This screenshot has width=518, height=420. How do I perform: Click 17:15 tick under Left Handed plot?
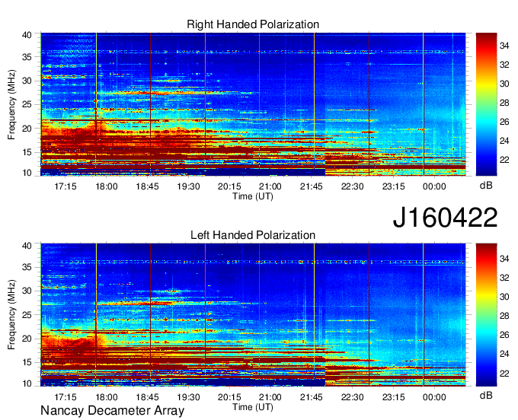(x=65, y=397)
